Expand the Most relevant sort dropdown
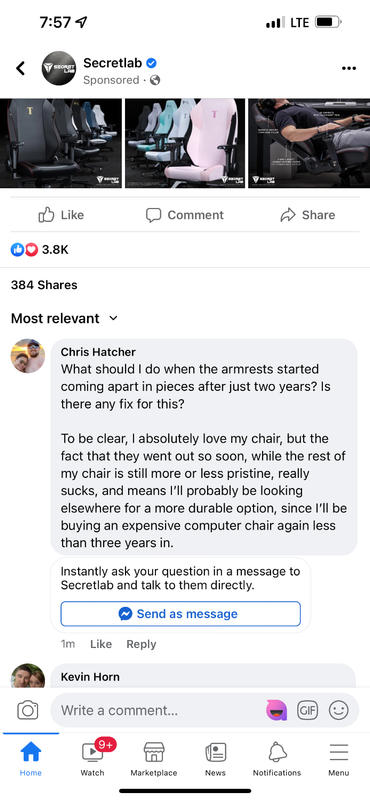Image resolution: width=370 pixels, height=800 pixels. [x=64, y=318]
